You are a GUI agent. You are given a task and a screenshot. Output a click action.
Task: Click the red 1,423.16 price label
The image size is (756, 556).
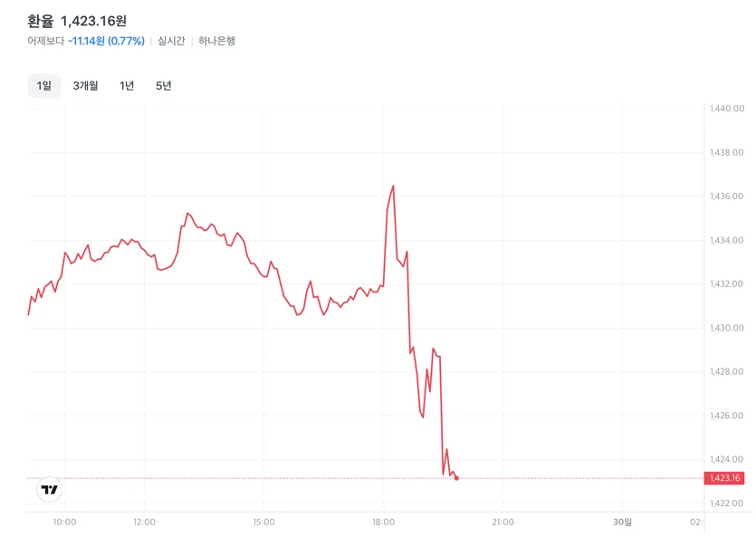[724, 478]
